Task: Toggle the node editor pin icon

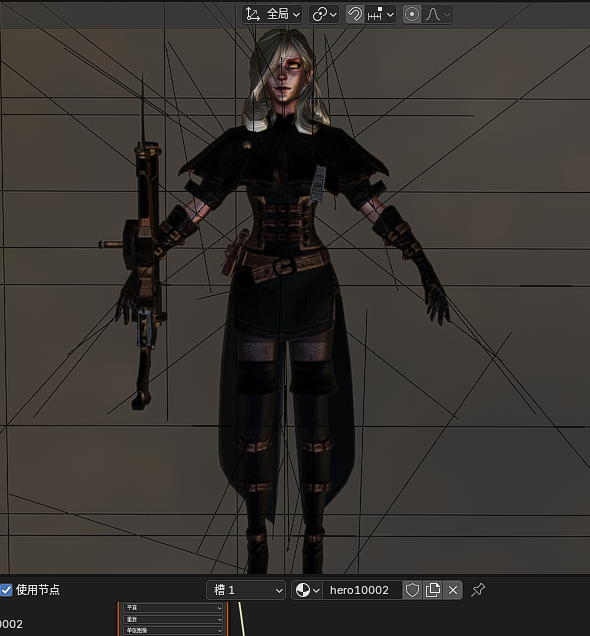Action: tap(478, 590)
